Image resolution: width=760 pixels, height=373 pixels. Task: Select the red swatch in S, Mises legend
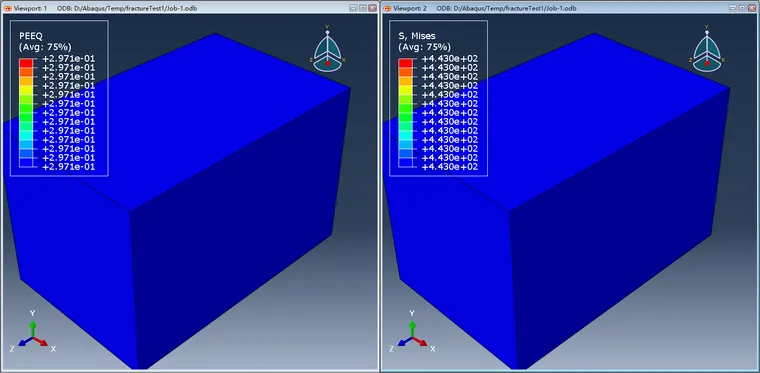click(x=405, y=63)
